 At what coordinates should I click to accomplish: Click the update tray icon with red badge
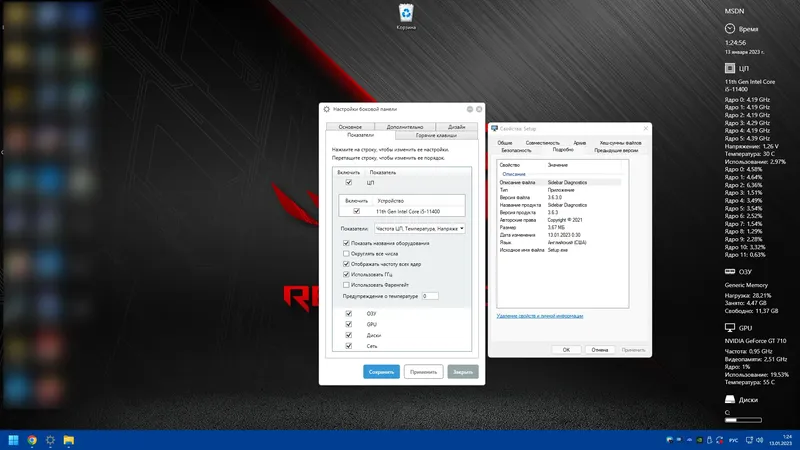719,440
